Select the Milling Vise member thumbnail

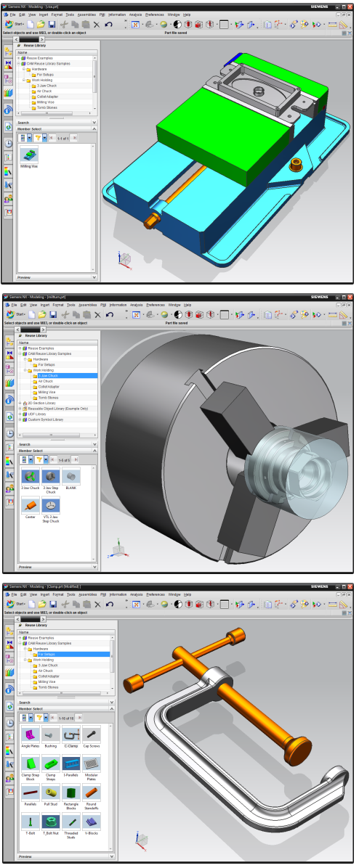(29, 155)
